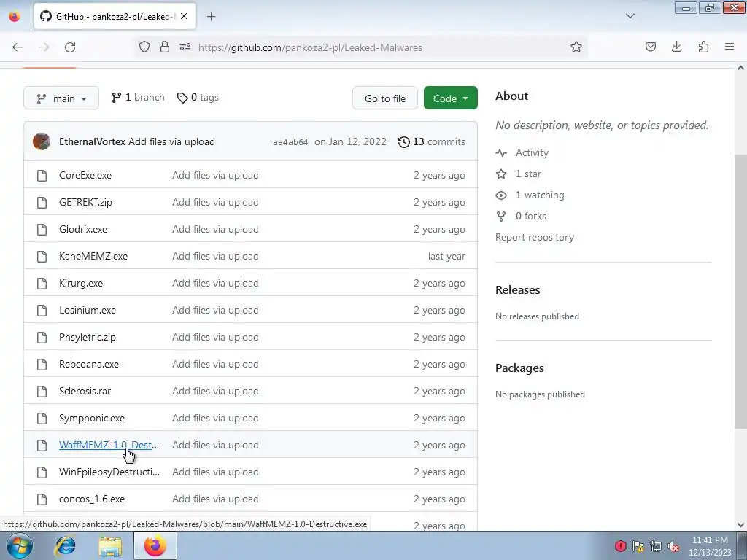
Task: Open the WinEpilepsyDestructive file
Action: pos(109,472)
